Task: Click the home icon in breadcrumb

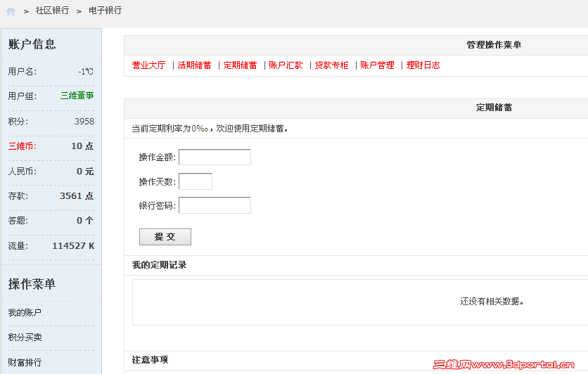Action: 11,11
